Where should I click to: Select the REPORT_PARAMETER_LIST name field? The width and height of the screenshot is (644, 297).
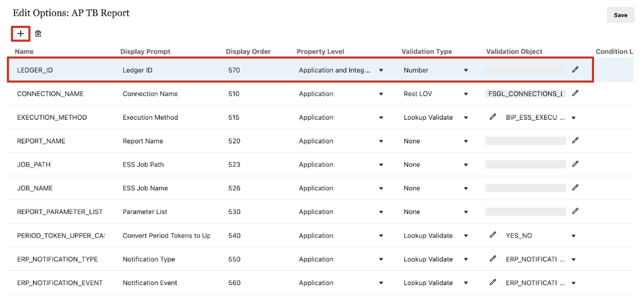pos(60,212)
